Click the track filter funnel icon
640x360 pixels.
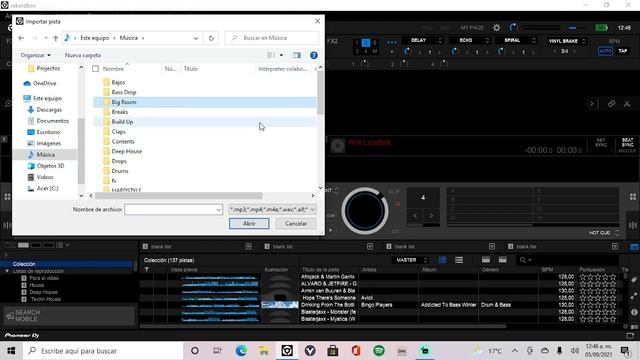click(x=147, y=269)
